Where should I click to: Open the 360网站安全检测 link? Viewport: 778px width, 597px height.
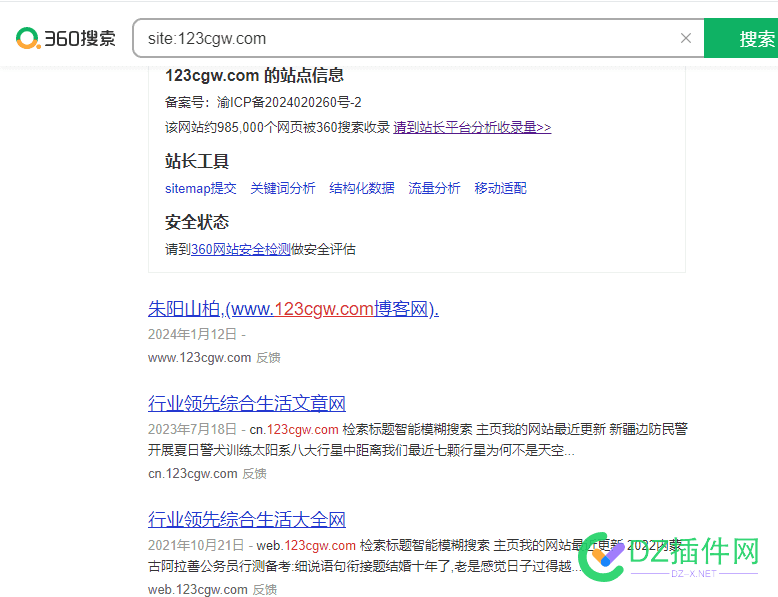pos(241,249)
